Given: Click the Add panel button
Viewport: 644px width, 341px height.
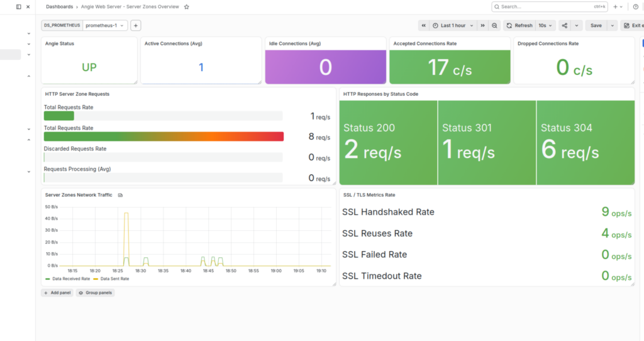Looking at the screenshot, I should pyautogui.click(x=57, y=293).
